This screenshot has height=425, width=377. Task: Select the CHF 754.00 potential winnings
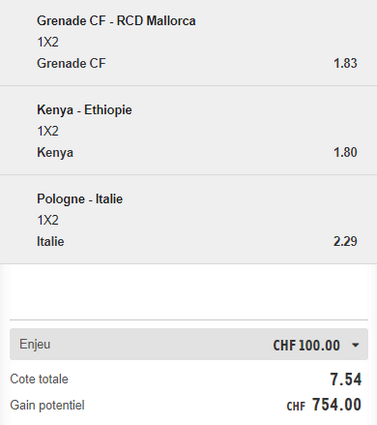pyautogui.click(x=324, y=405)
